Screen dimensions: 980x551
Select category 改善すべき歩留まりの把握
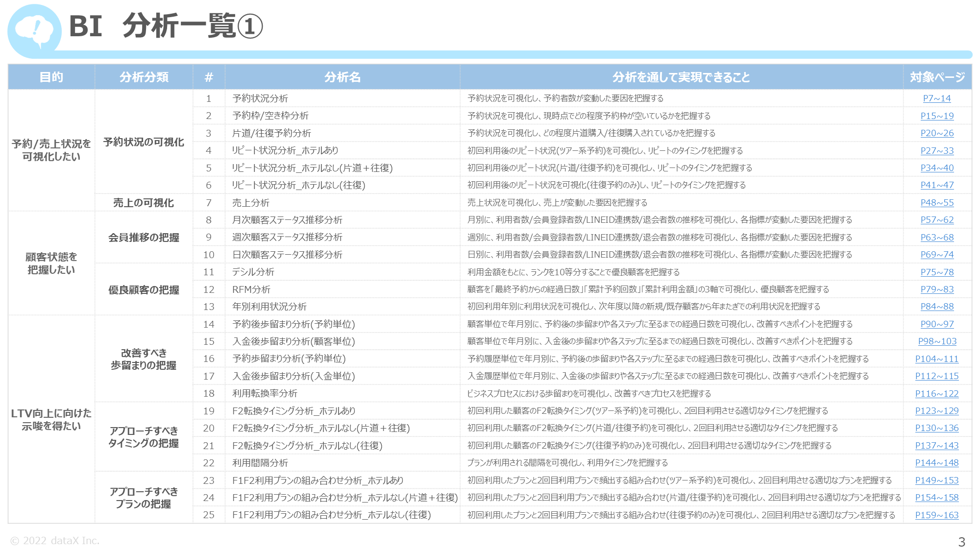coord(144,359)
